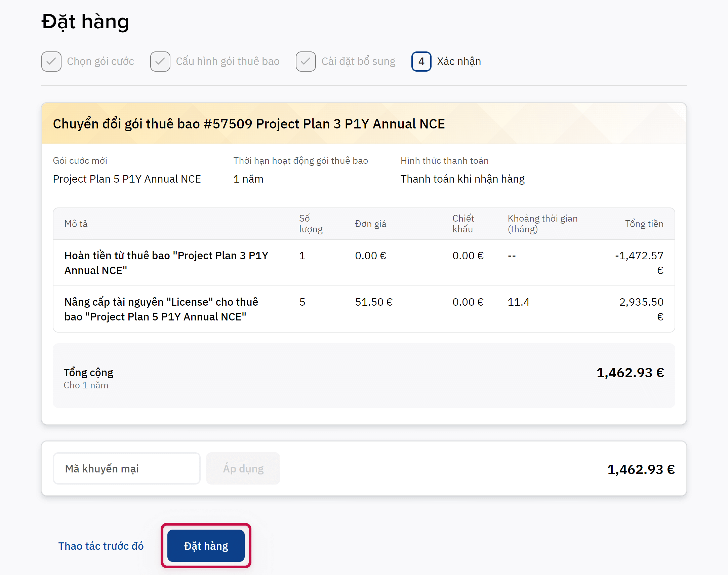Select the Xác nhận step label
This screenshot has width=728, height=575.
point(458,61)
